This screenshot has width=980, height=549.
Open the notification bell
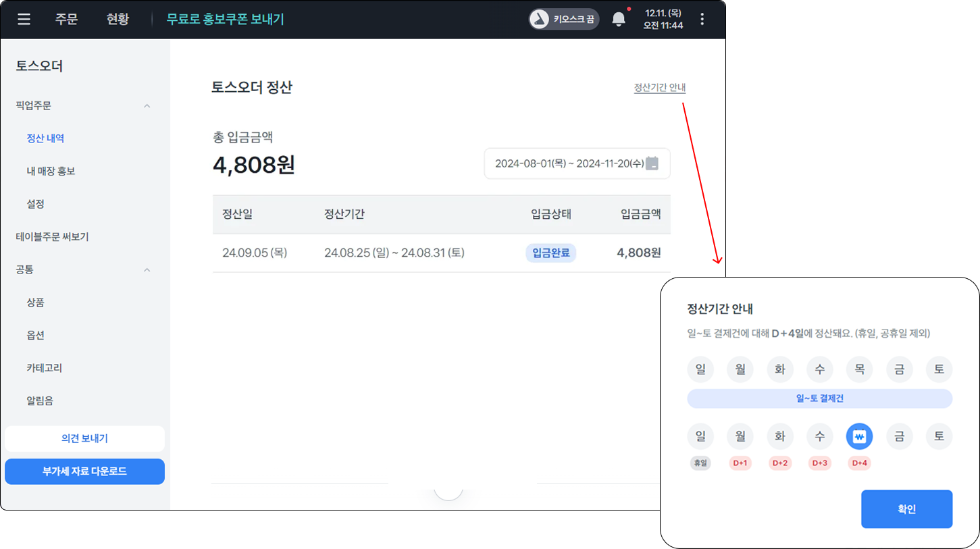(x=619, y=19)
